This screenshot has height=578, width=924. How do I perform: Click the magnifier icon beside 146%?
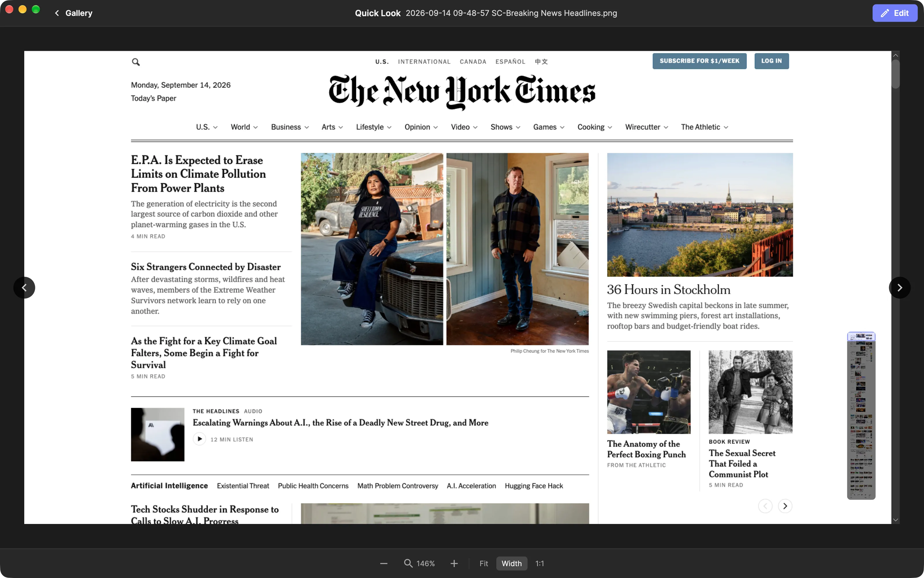pos(408,564)
